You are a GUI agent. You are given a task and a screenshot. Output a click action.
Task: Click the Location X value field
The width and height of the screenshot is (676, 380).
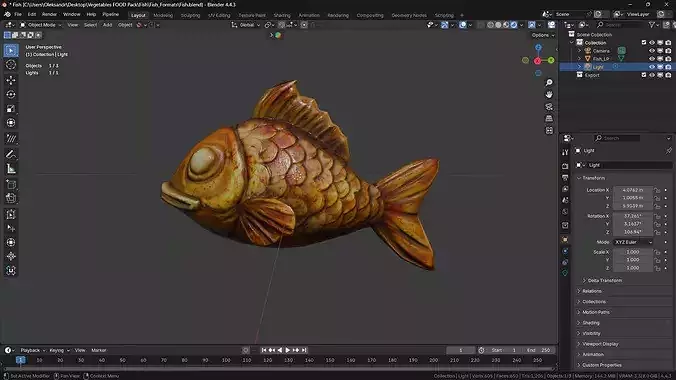[x=633, y=190]
